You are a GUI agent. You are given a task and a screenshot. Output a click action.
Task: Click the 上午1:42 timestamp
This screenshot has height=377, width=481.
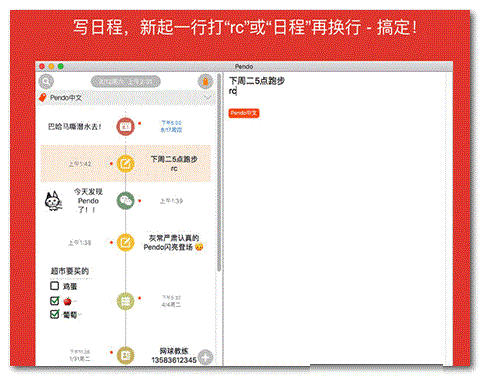(80, 164)
